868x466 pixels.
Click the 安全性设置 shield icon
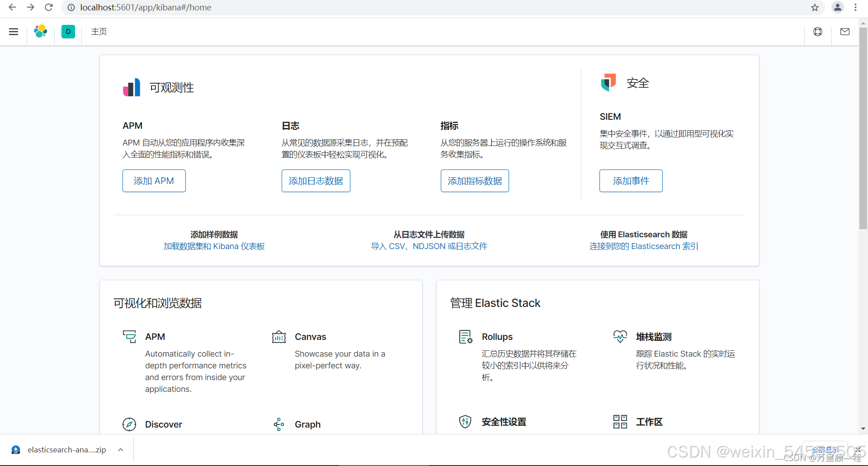coord(465,421)
